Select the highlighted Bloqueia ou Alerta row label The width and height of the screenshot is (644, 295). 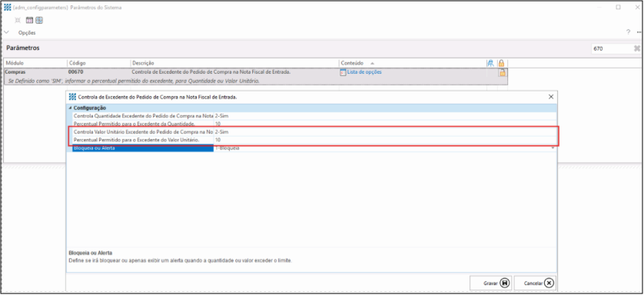[x=143, y=148]
